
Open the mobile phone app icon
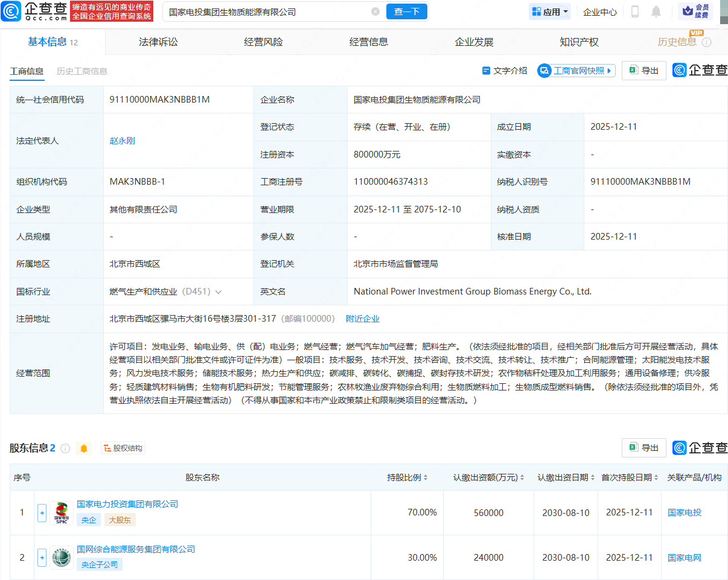tap(634, 11)
